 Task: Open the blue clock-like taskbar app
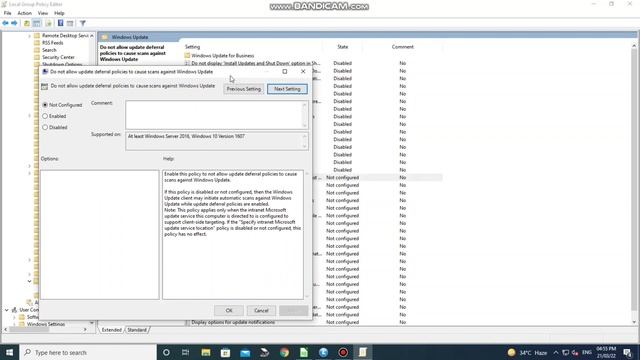(323, 352)
